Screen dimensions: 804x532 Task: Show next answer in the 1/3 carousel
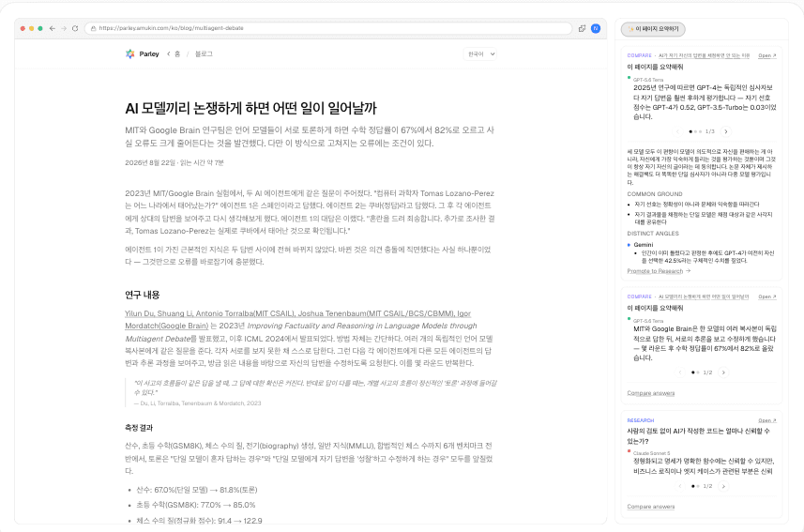coord(725,131)
